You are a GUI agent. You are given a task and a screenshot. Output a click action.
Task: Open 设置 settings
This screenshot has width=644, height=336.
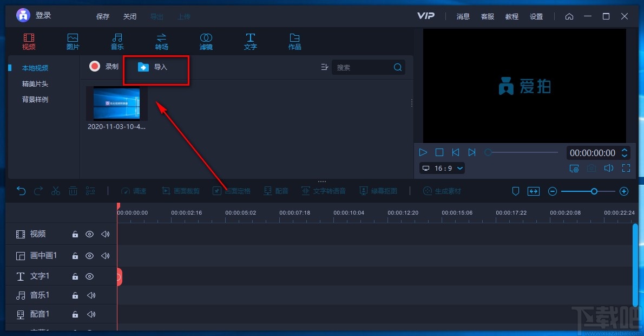point(536,16)
